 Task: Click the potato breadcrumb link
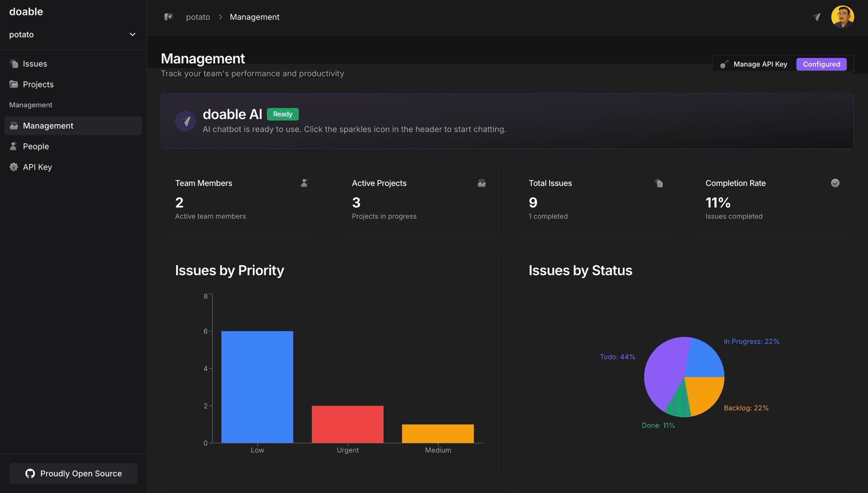click(x=198, y=17)
